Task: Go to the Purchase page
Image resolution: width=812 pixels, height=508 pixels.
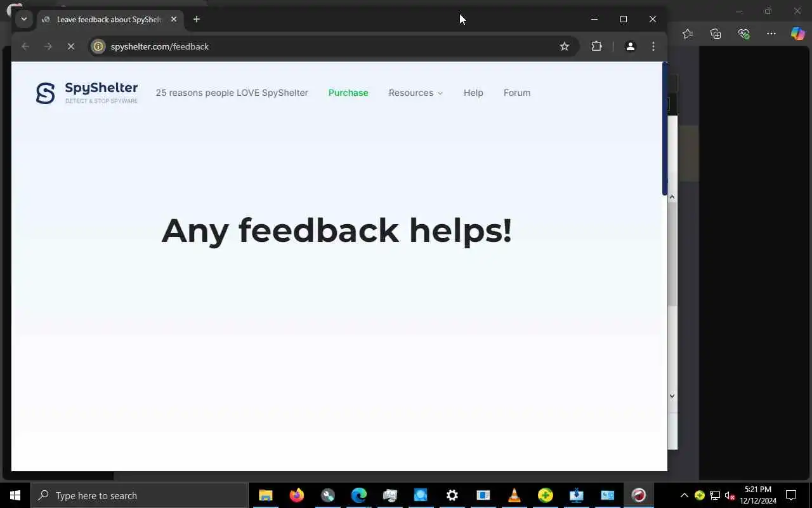Action: tap(348, 93)
